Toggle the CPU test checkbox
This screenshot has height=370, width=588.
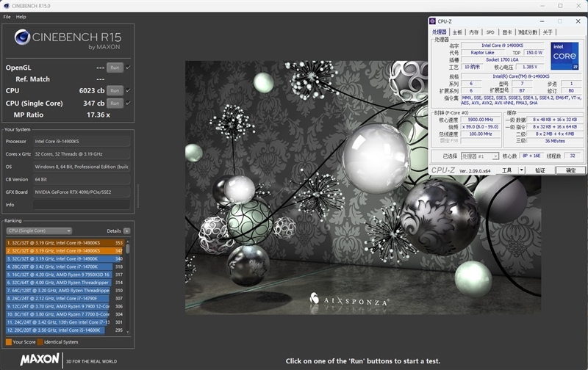tap(128, 91)
